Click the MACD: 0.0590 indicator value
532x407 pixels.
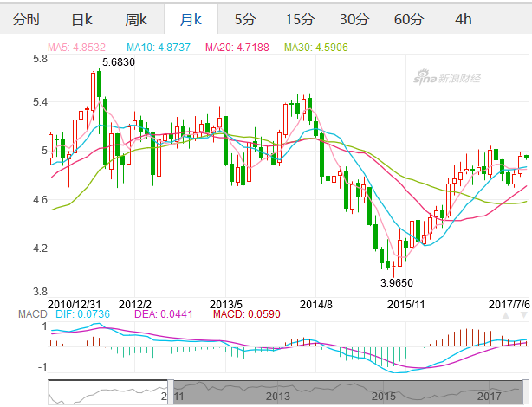247,314
